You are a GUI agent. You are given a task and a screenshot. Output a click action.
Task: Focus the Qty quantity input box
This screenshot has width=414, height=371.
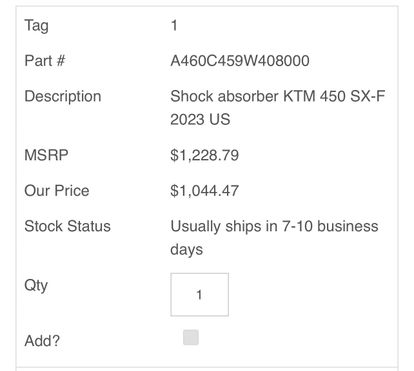click(199, 294)
